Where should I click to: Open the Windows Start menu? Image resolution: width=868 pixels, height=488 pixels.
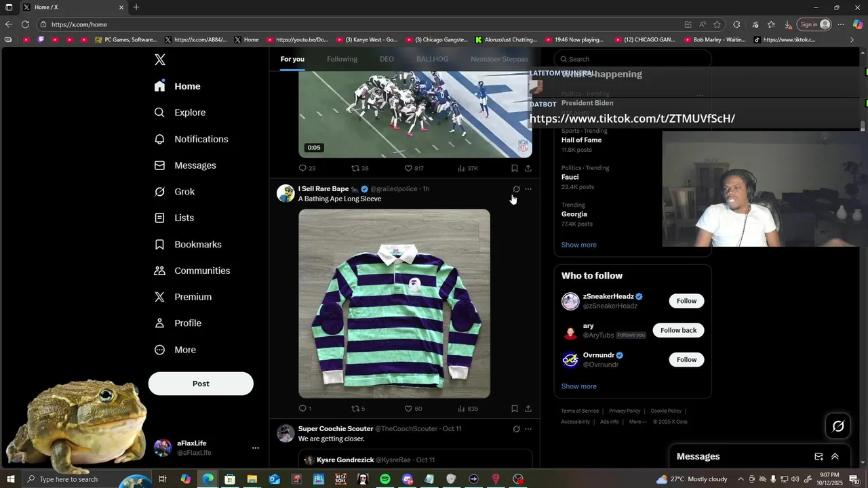click(10, 479)
